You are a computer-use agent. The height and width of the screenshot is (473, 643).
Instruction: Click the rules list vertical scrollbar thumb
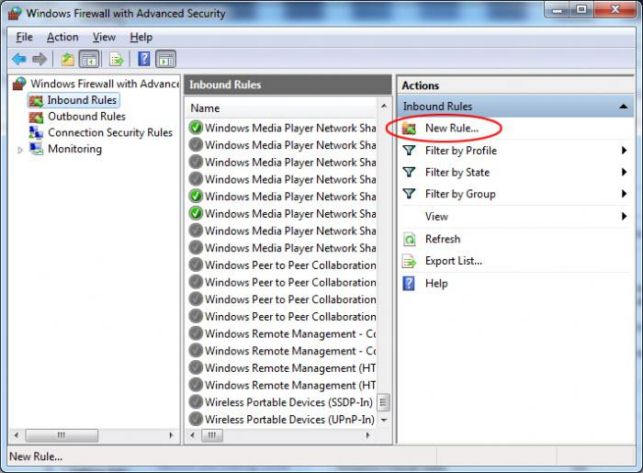coord(383,402)
